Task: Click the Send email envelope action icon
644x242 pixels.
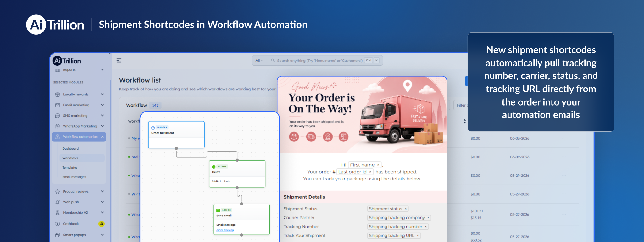Action: 218,210
